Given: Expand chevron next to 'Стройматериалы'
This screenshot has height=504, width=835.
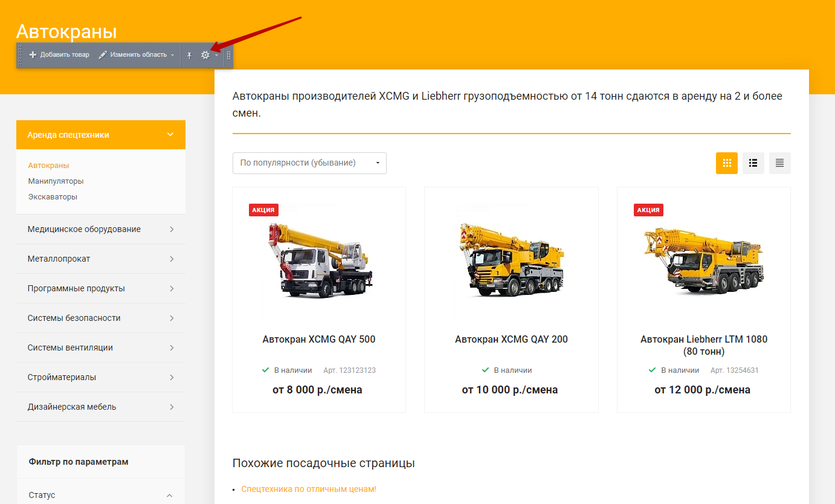Looking at the screenshot, I should pos(172,378).
